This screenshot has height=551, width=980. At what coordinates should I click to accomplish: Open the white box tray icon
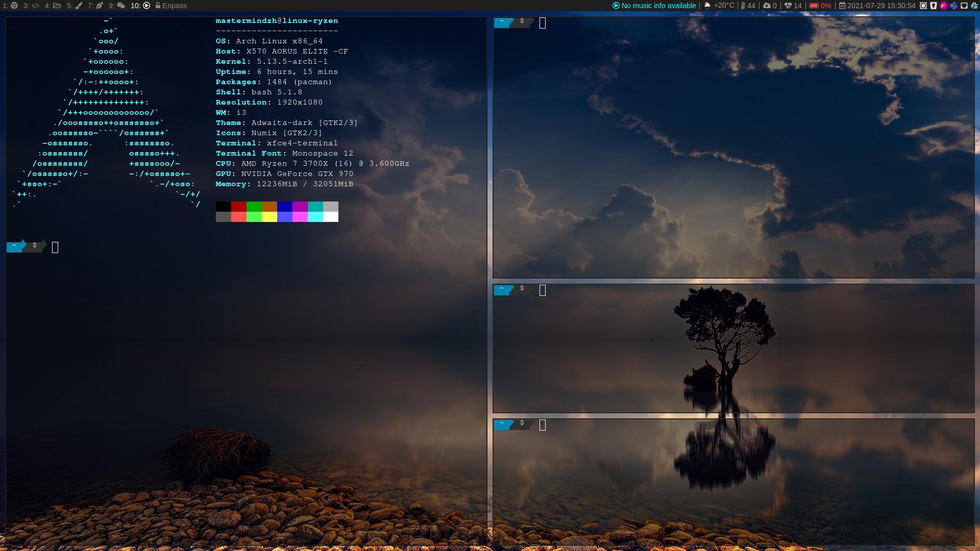point(964,6)
